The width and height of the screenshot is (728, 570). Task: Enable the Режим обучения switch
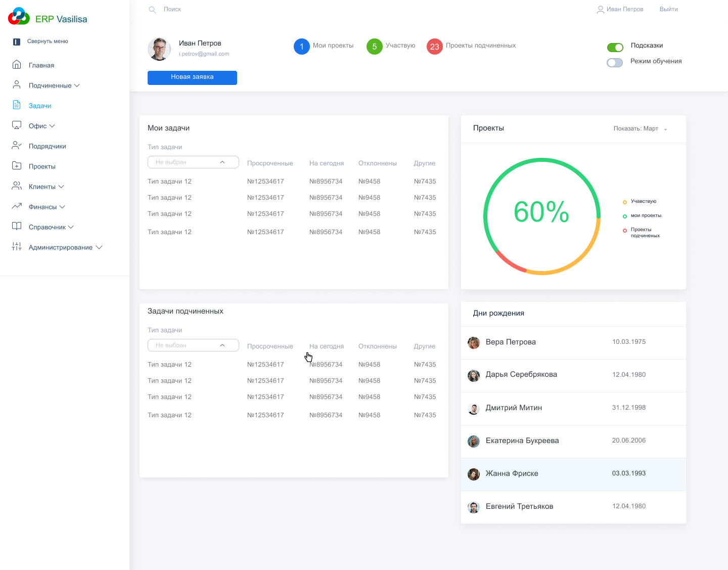[615, 63]
